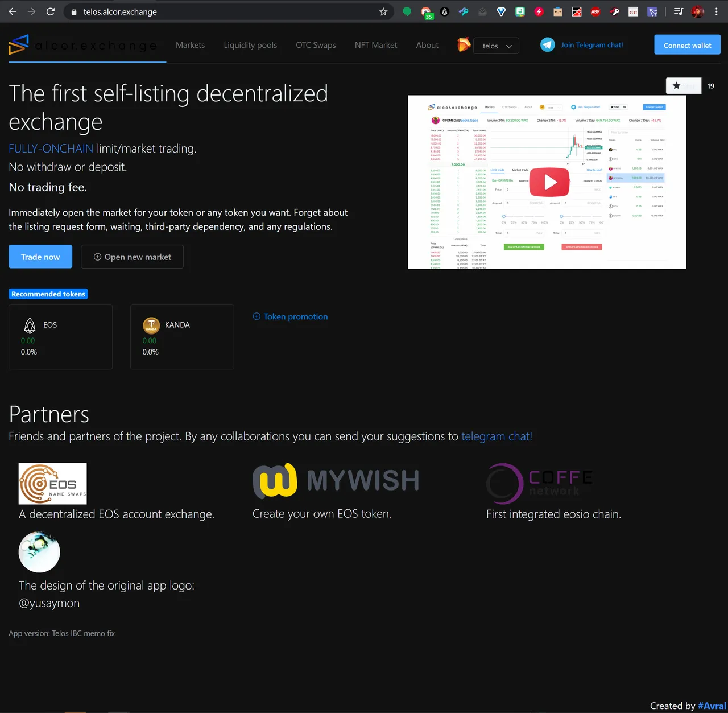Click the yusaymon round avatar image
This screenshot has width=728, height=713.
[x=39, y=552]
